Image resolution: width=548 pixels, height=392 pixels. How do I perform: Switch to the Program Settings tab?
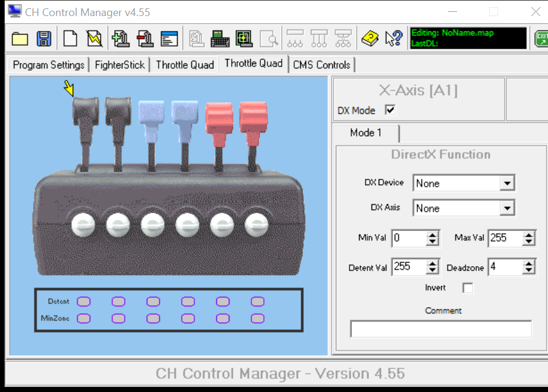[49, 65]
